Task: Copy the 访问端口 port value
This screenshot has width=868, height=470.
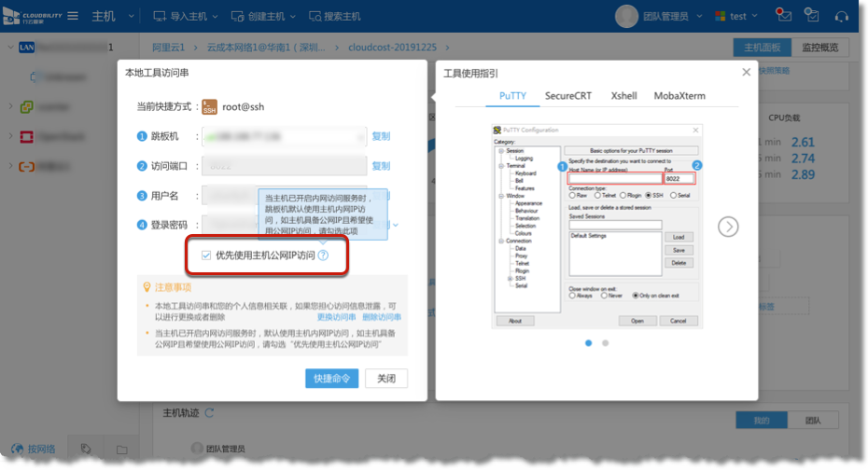Action: coord(381,166)
